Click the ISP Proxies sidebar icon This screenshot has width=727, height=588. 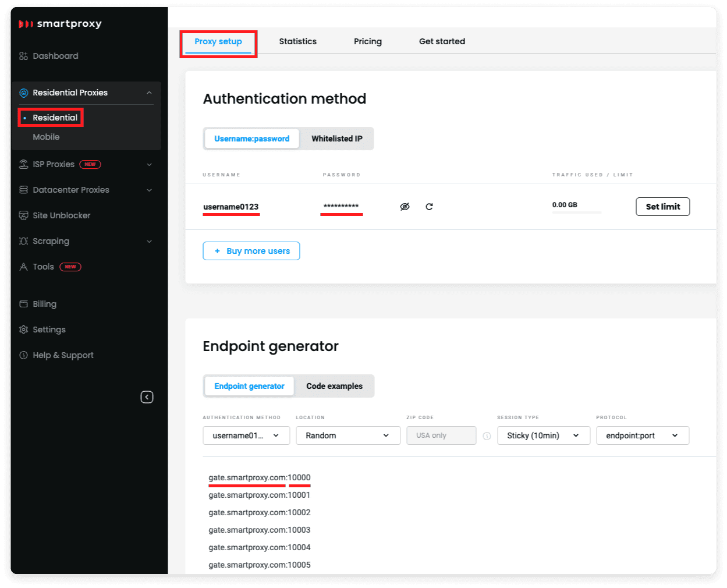pyautogui.click(x=23, y=164)
